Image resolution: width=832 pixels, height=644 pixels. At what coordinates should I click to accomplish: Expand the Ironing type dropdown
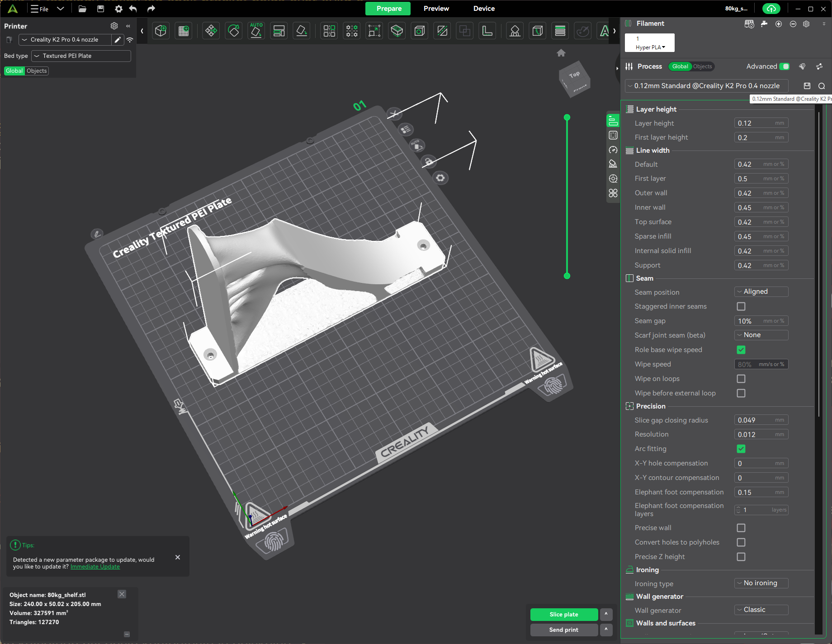tap(761, 583)
